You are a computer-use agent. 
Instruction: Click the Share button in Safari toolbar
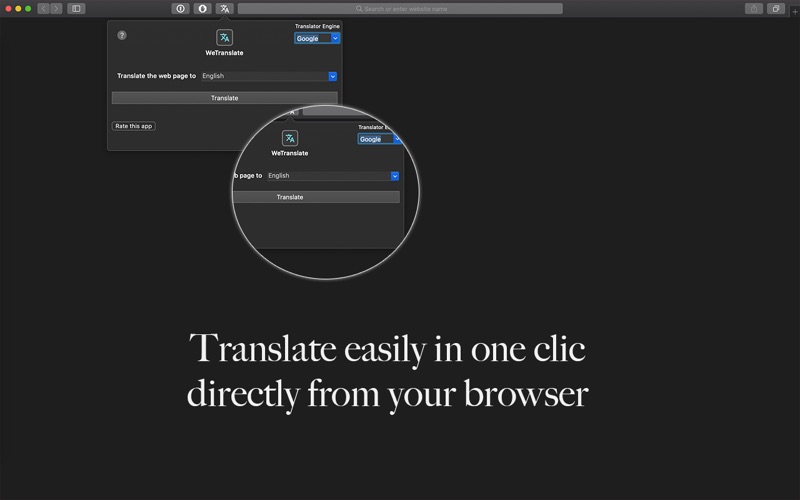[754, 9]
